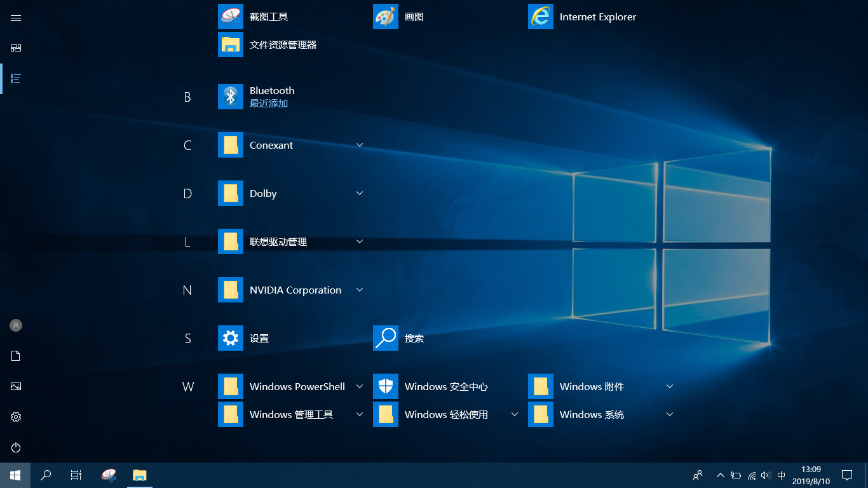Open the volume control icon

click(x=766, y=475)
